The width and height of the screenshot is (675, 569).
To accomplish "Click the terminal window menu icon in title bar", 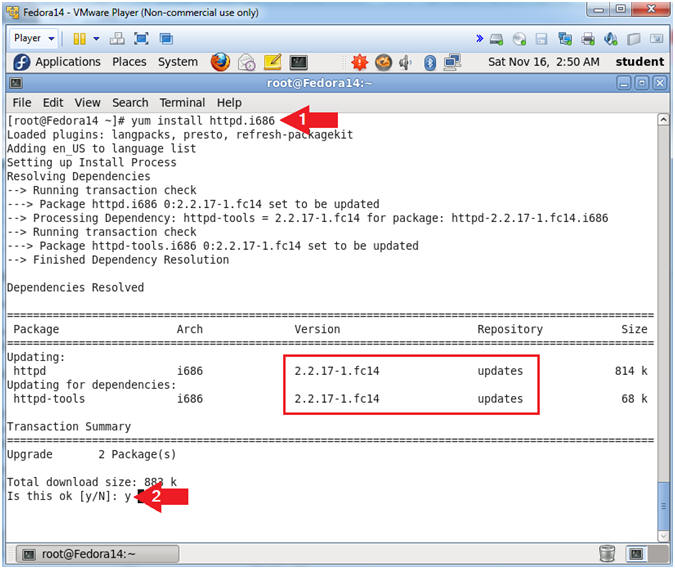I will pyautogui.click(x=15, y=83).
